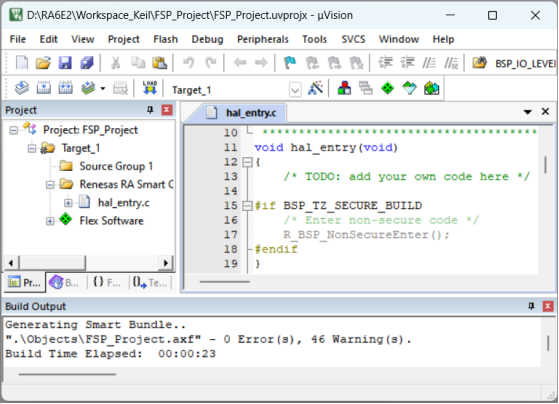Open Pack Installer icon
The width and height of the screenshot is (559, 404).
431,88
